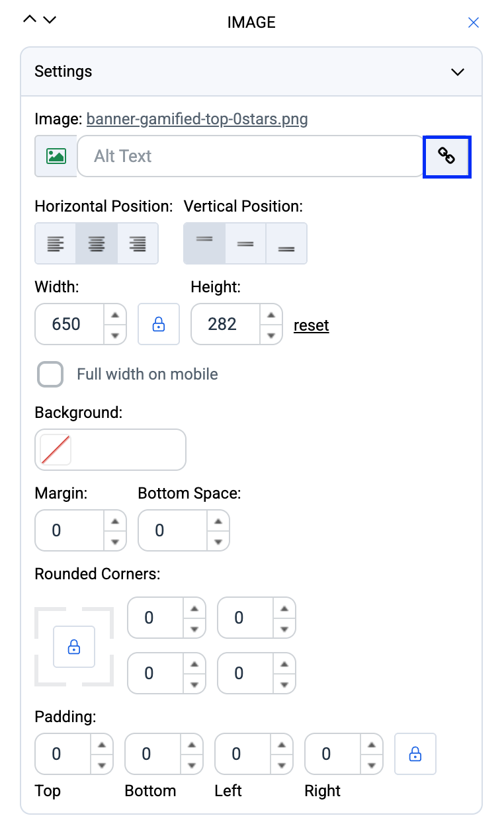Viewport: 504px width, 820px height.
Task: Align image horizontally to center
Action: point(97,243)
